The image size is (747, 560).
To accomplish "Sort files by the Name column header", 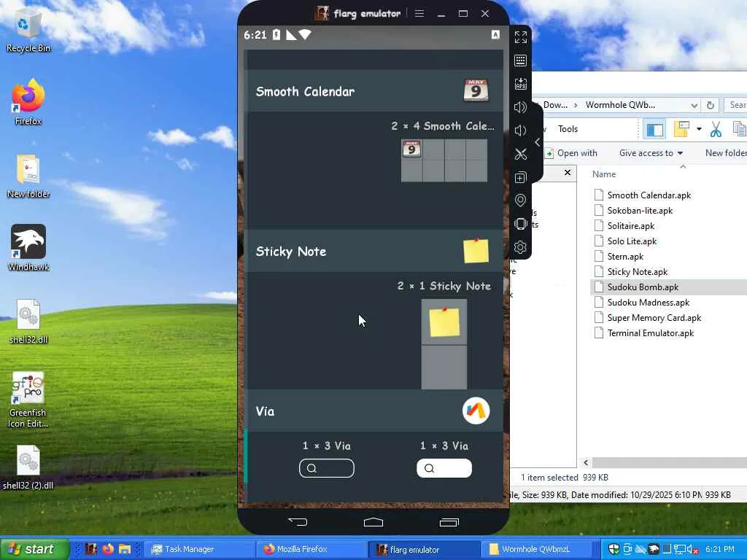I will click(x=603, y=174).
